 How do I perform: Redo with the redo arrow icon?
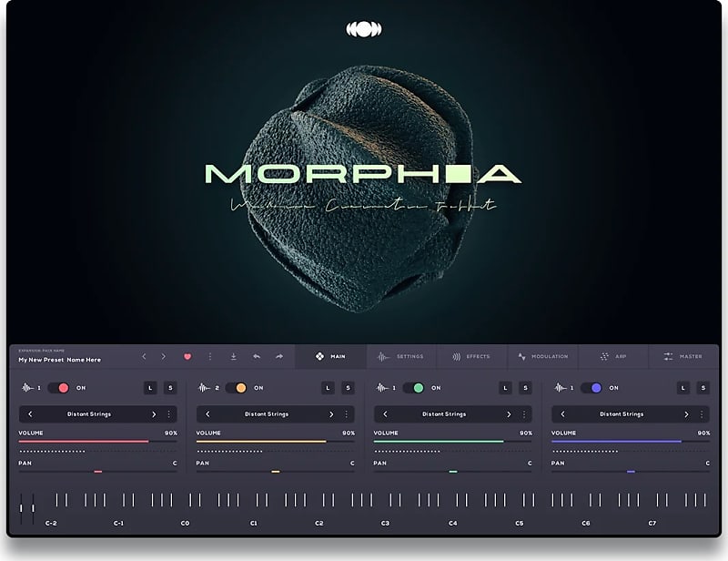[278, 356]
